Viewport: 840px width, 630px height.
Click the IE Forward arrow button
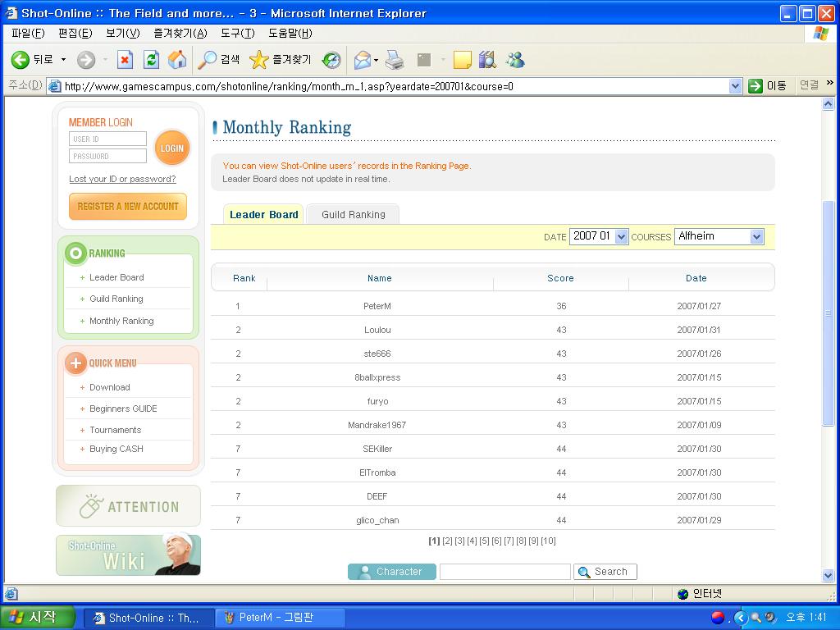pos(85,60)
